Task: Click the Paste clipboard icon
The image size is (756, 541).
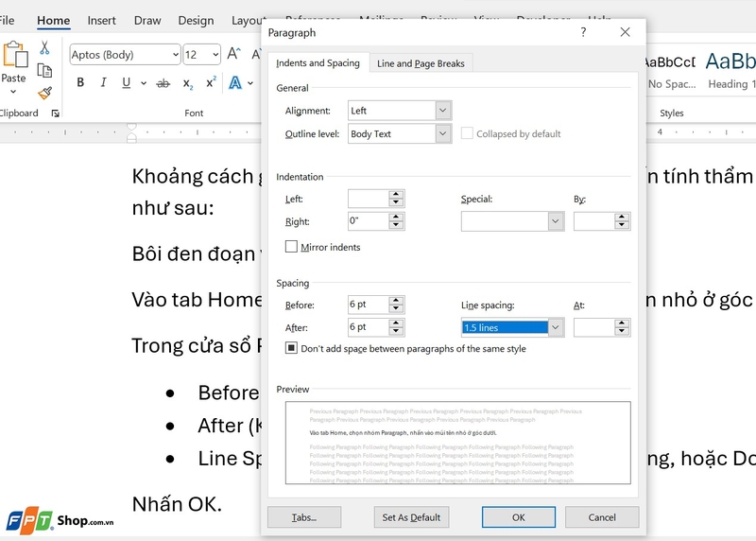Action: [x=15, y=55]
